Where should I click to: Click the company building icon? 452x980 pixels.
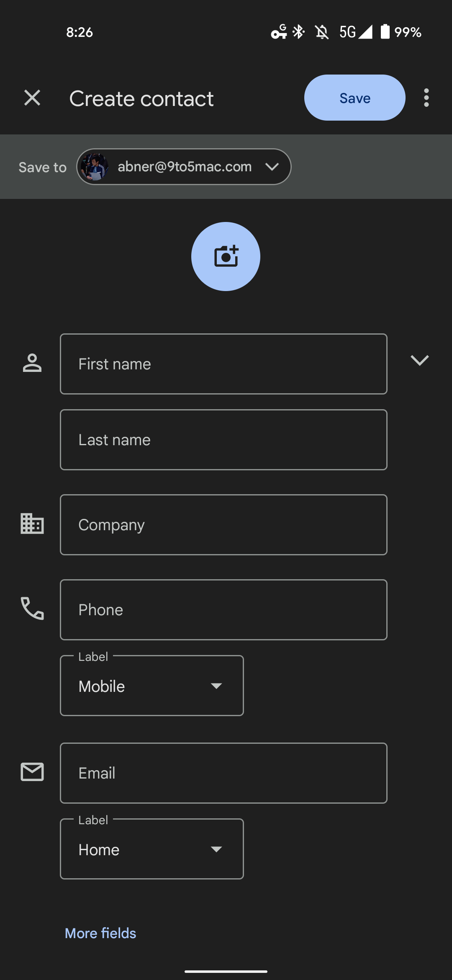click(32, 524)
